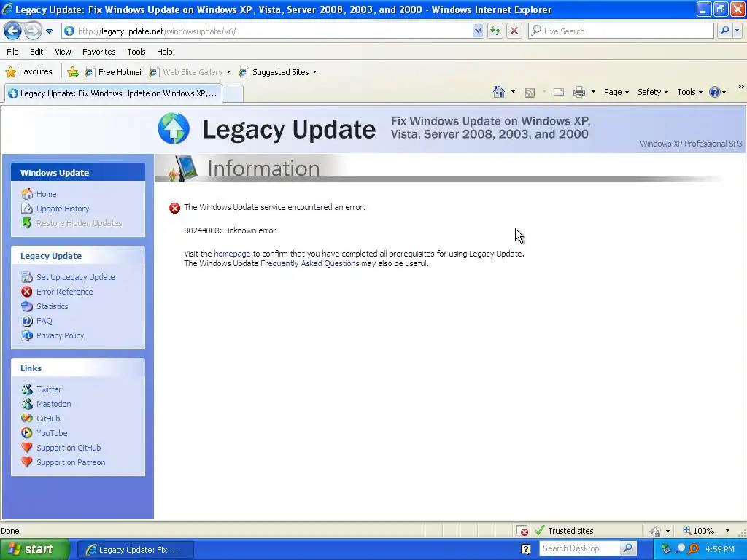
Task: Click the Legacy Update globe logo
Action: pos(174,128)
